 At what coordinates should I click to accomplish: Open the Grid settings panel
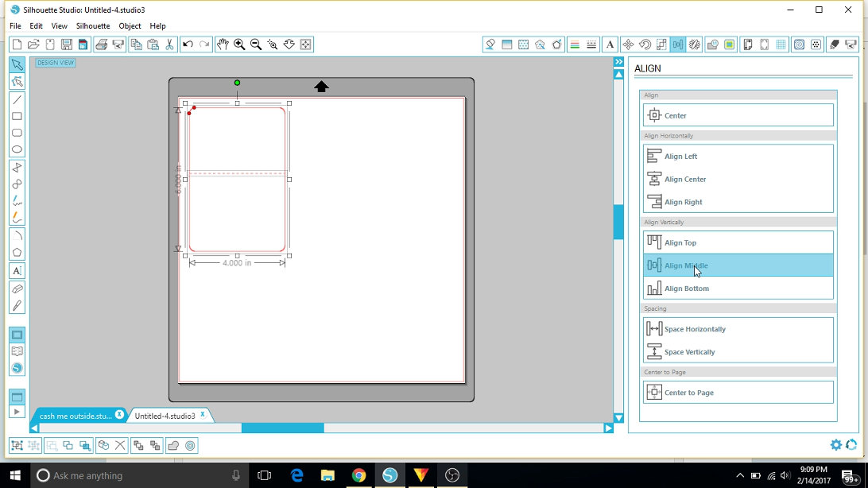click(x=781, y=45)
